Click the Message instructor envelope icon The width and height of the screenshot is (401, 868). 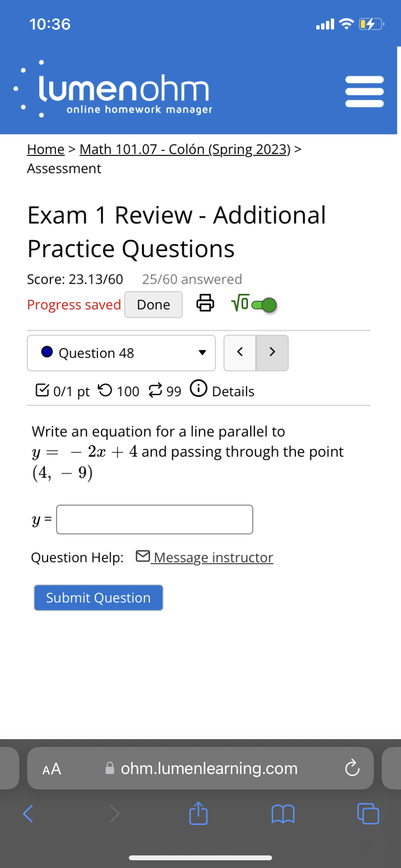pos(143,556)
